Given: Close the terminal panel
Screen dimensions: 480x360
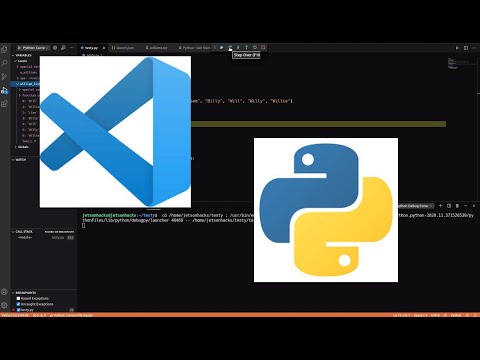Looking at the screenshot, I should tap(474, 206).
